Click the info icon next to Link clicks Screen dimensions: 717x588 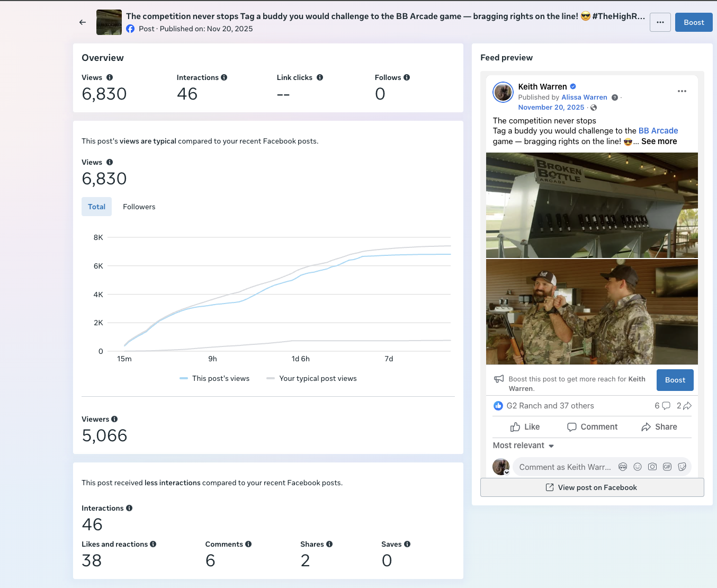pyautogui.click(x=320, y=77)
